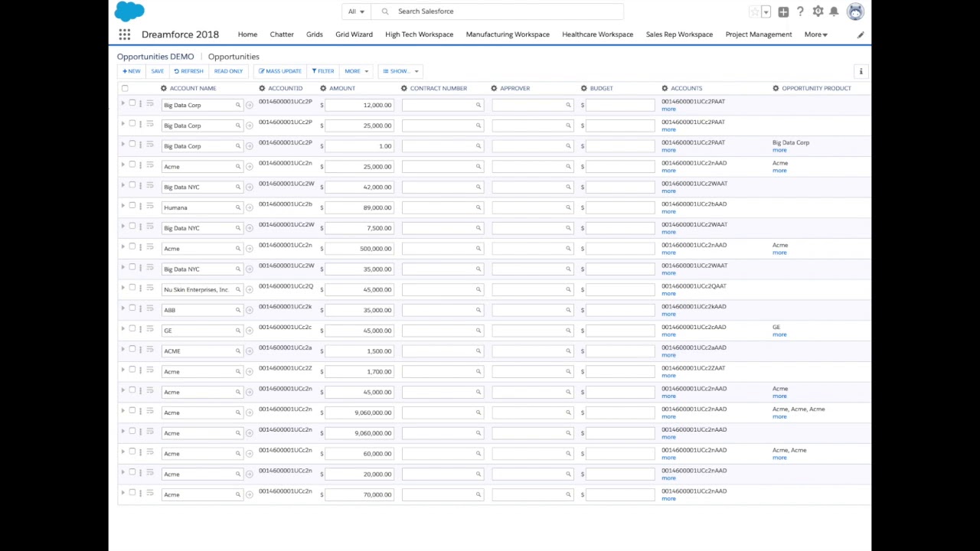Click the budget field on Humana row
Screen dimensions: 980x551
point(620,207)
